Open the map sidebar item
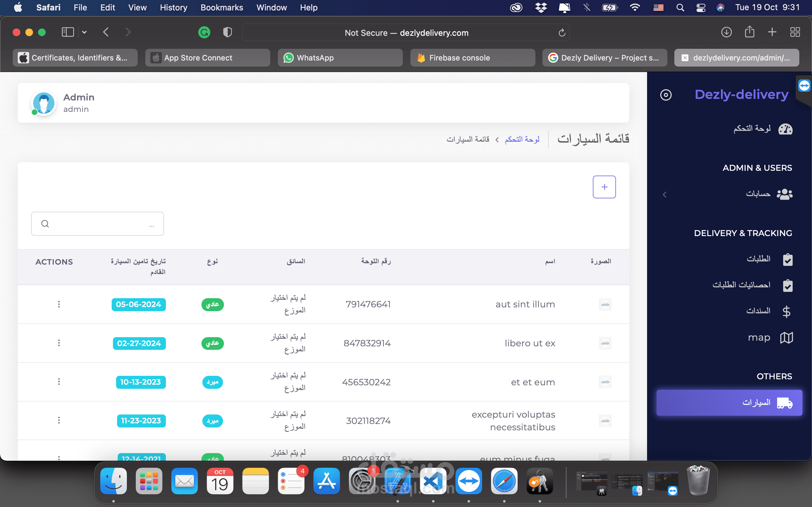The width and height of the screenshot is (812, 507). 759,337
